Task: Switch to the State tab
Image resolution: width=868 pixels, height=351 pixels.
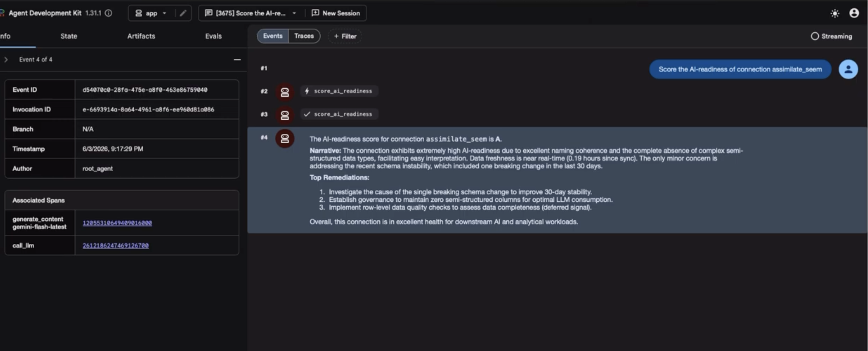Action: [x=69, y=36]
